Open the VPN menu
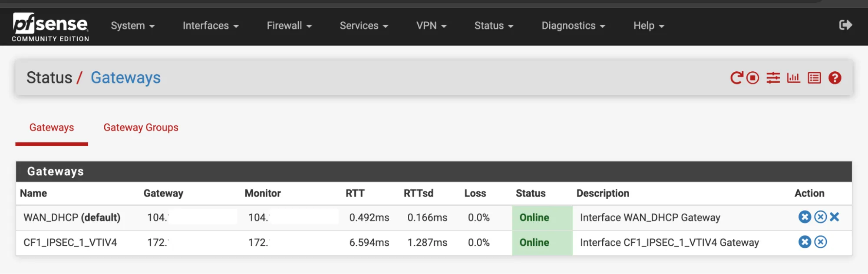Image resolution: width=868 pixels, height=274 pixels. [431, 26]
